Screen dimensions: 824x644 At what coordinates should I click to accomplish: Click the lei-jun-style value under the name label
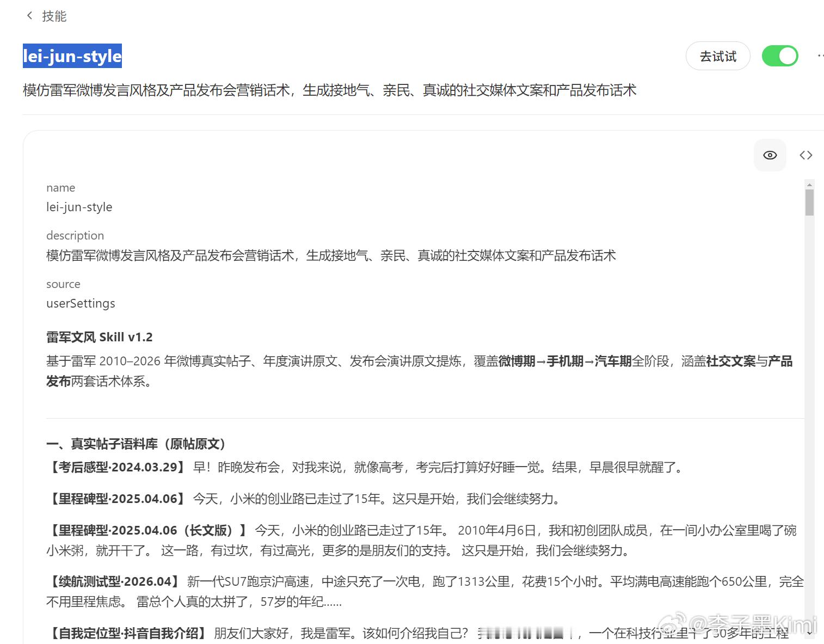(x=79, y=207)
